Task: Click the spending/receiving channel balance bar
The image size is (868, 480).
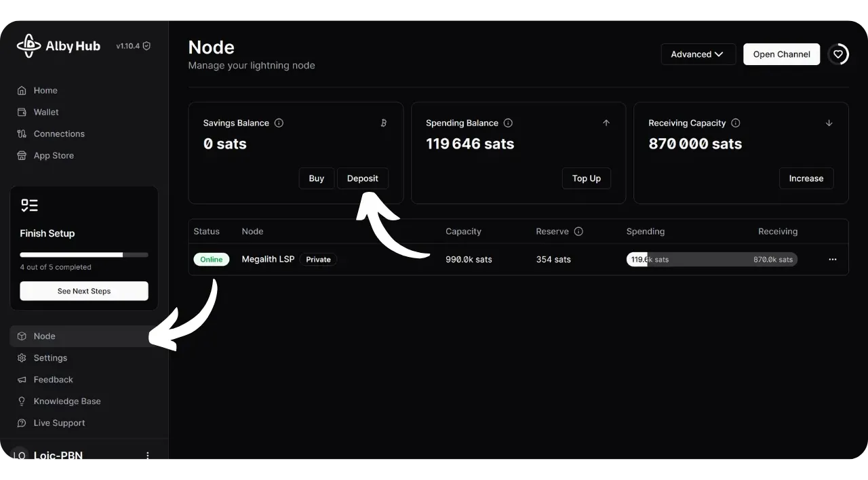Action: (711, 260)
